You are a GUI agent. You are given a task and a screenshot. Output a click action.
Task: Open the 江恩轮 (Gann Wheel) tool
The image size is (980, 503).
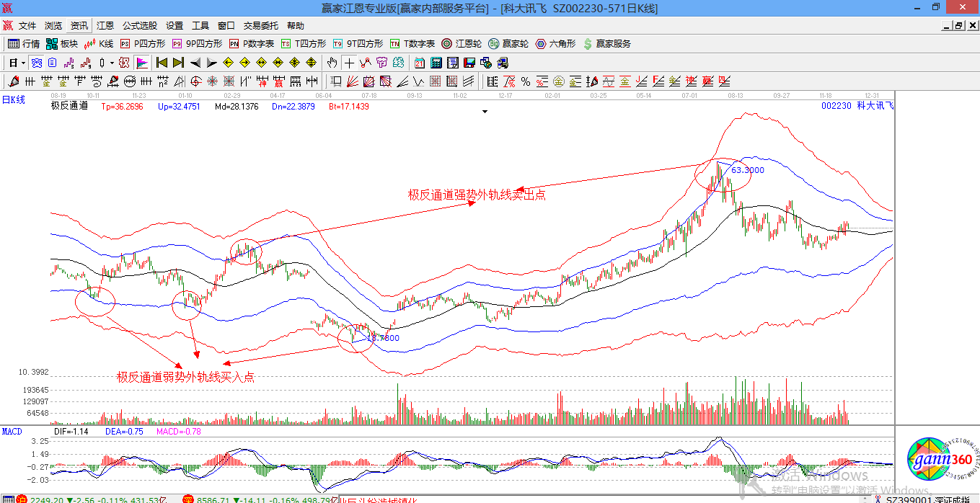point(462,44)
